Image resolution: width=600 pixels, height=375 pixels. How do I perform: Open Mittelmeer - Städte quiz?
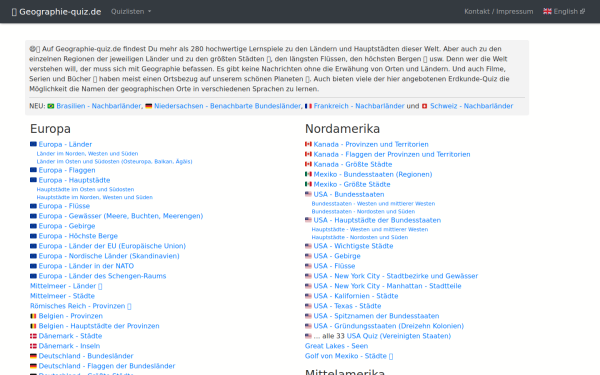pos(62,296)
